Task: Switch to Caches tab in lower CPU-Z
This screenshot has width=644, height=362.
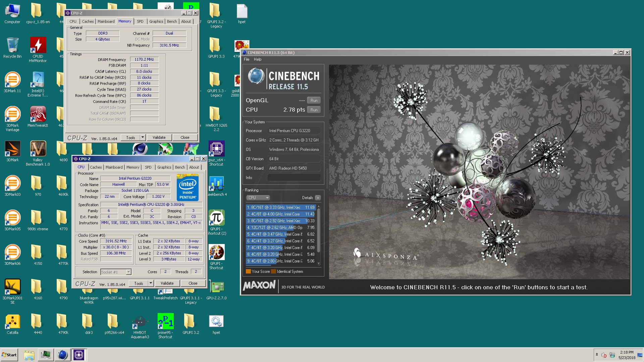Action: (x=96, y=167)
